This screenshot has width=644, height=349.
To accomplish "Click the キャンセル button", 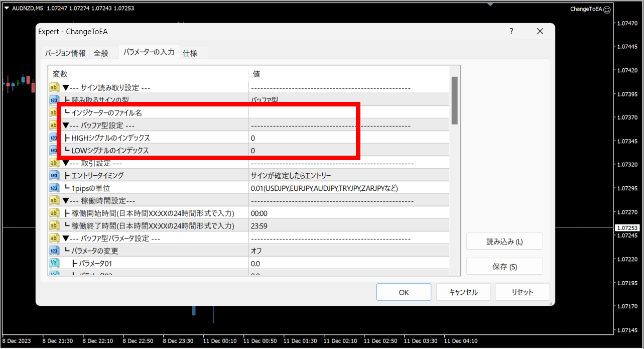I will pyautogui.click(x=463, y=292).
